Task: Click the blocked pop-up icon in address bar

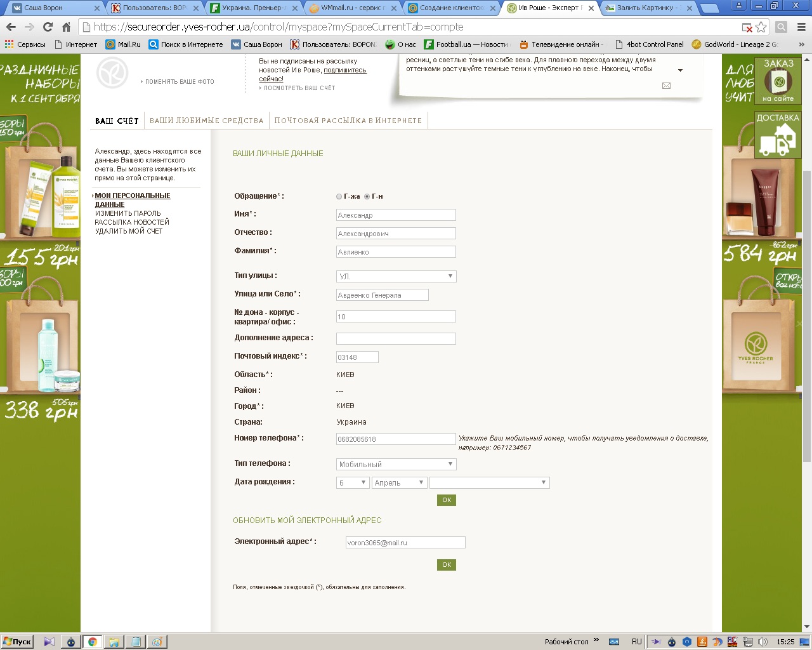Action: [747, 27]
